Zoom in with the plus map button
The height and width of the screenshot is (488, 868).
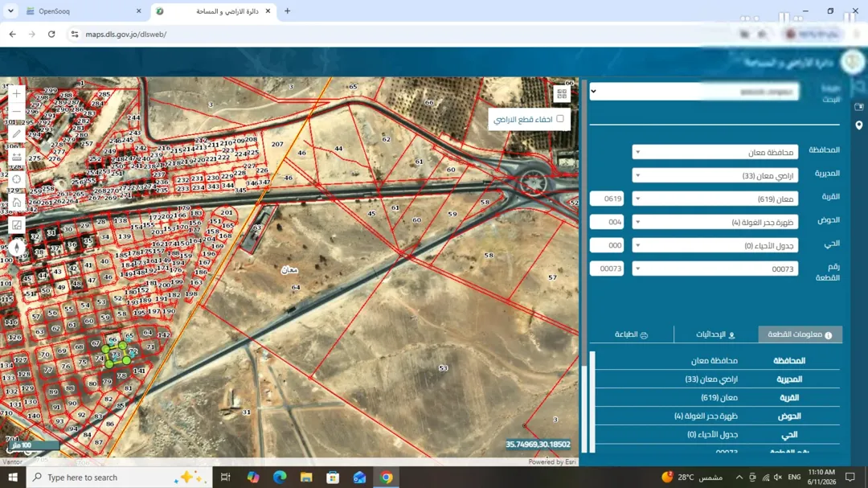pos(17,93)
